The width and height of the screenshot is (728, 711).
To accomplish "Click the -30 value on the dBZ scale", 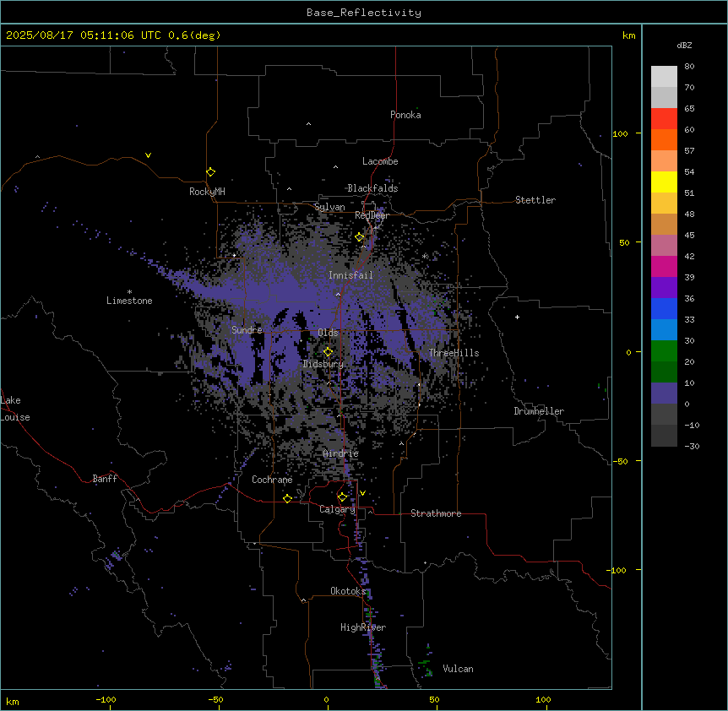I will (692, 446).
